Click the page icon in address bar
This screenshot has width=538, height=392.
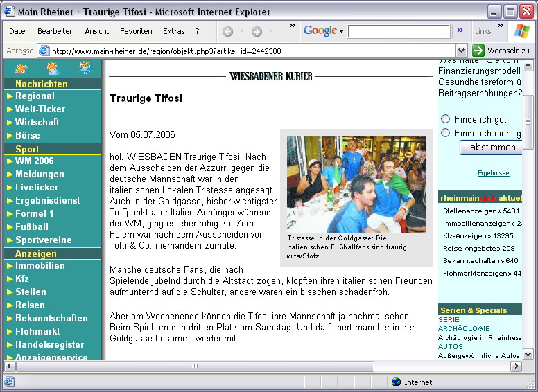[x=44, y=51]
